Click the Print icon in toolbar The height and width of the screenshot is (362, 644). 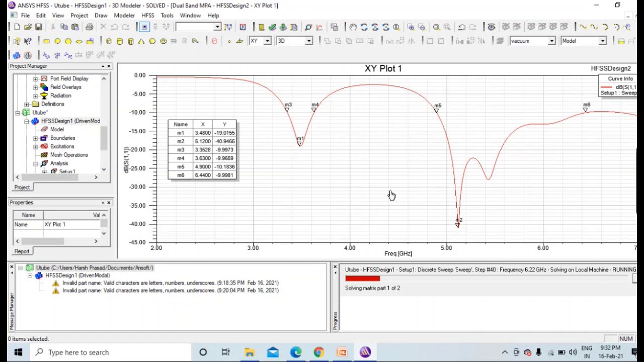point(89,27)
